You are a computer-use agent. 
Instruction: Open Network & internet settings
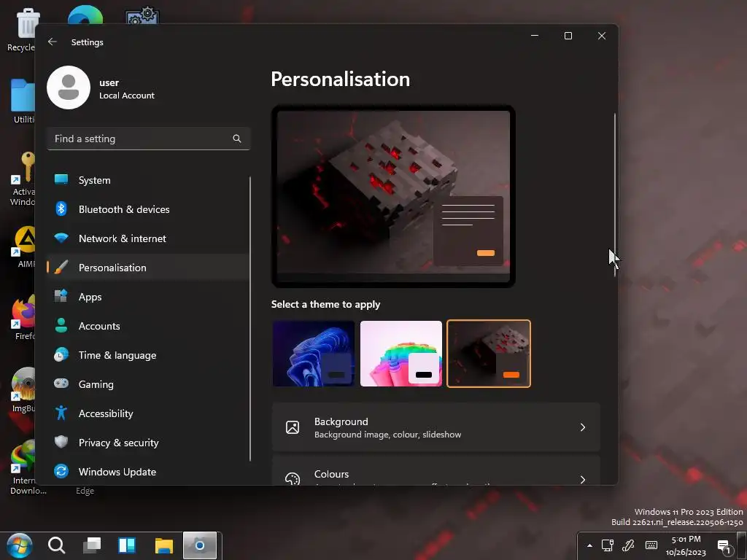147,238
